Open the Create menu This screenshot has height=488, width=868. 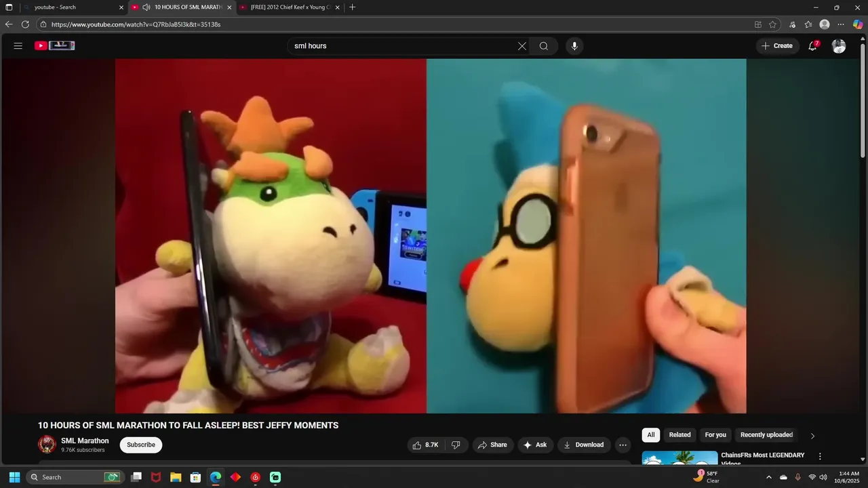click(x=777, y=46)
